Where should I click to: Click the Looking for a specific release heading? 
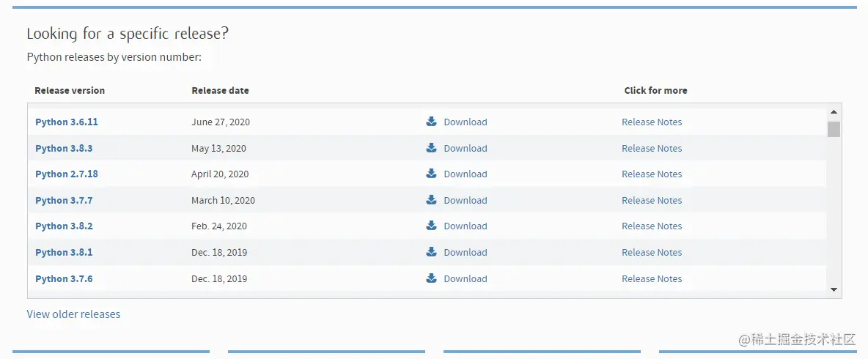[x=128, y=34]
